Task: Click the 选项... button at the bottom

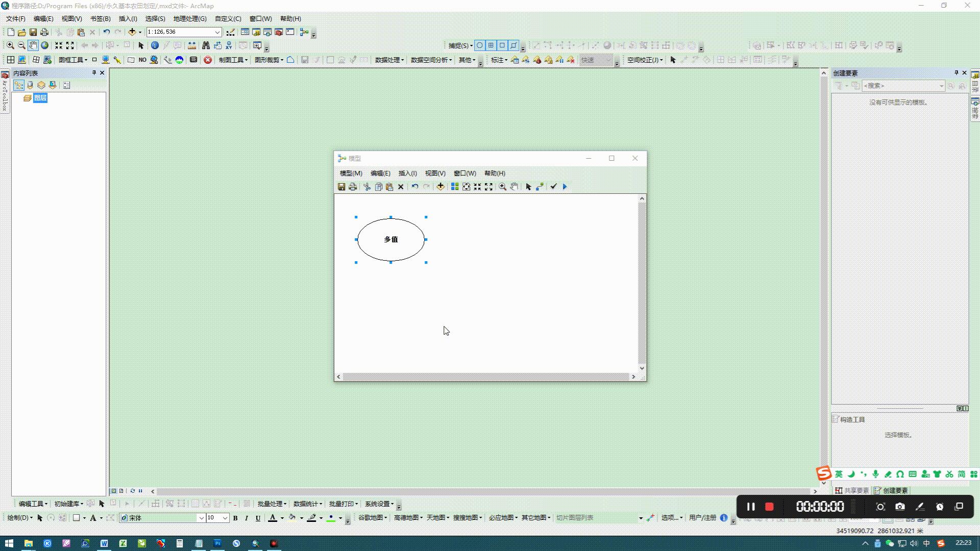Action: (x=671, y=517)
